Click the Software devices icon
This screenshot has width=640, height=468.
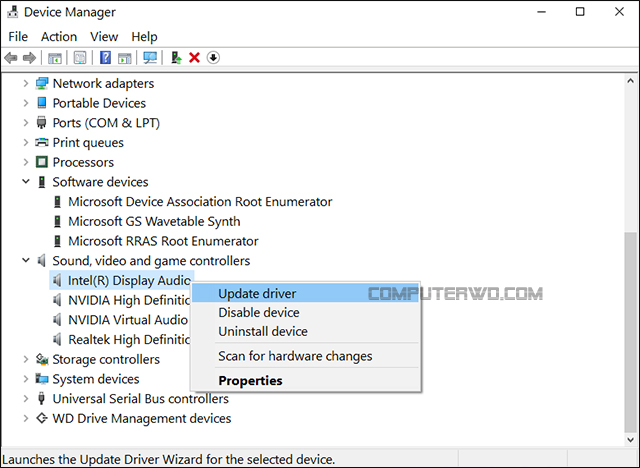click(x=42, y=182)
